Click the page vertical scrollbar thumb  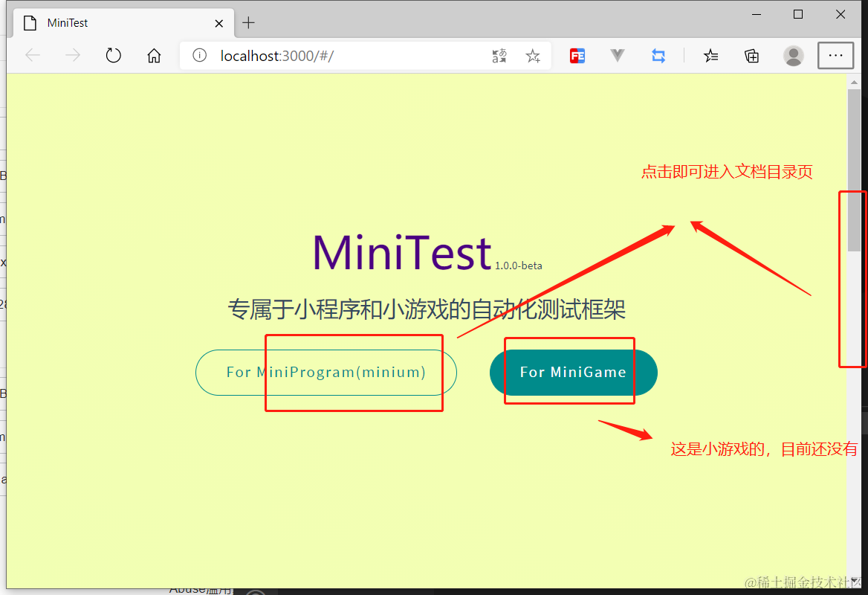point(854,169)
